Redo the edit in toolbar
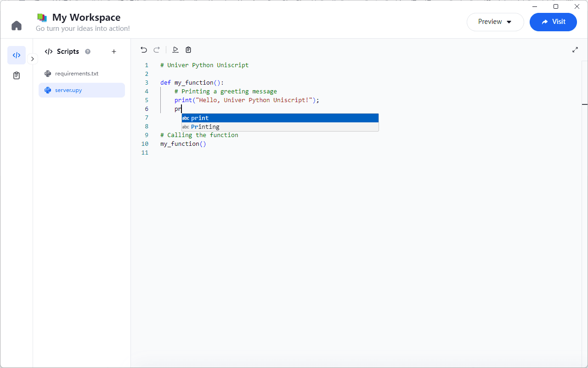 (x=157, y=50)
